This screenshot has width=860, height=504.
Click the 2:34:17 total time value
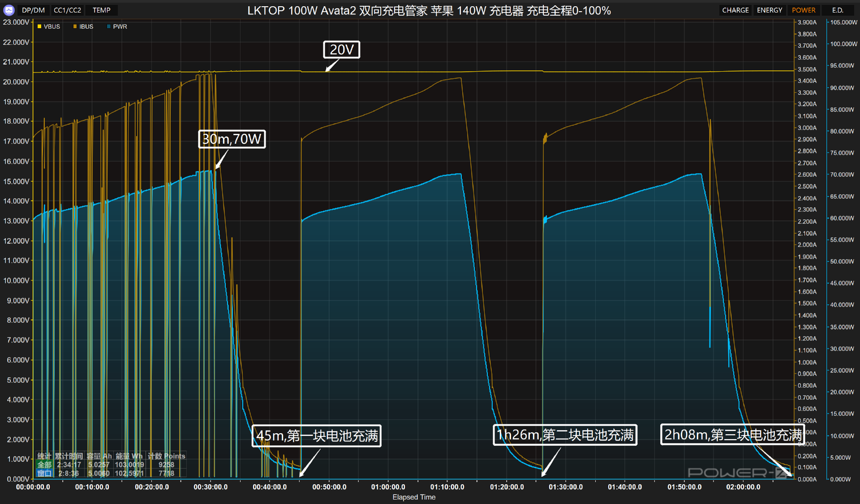pos(69,465)
